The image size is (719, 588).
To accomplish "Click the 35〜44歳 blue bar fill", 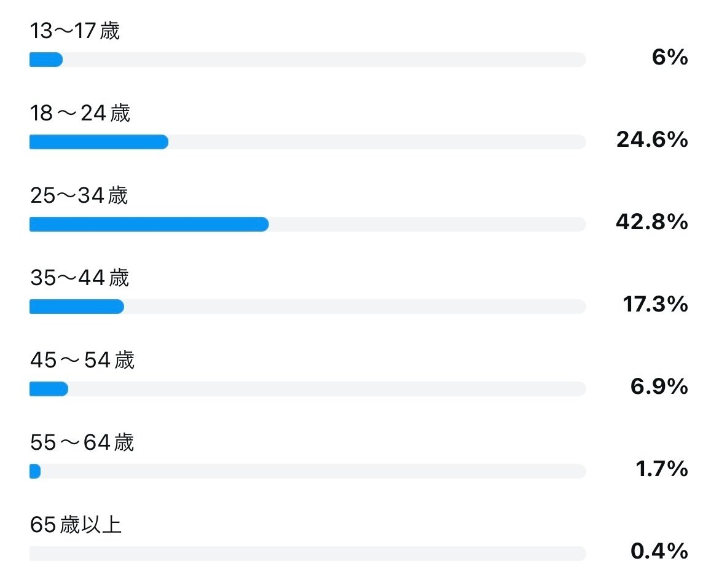I will (x=77, y=307).
